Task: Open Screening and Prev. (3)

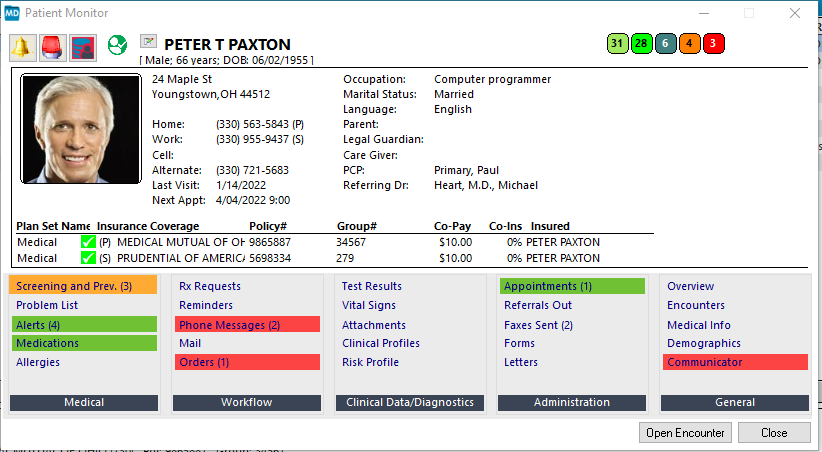Action: [x=83, y=286]
